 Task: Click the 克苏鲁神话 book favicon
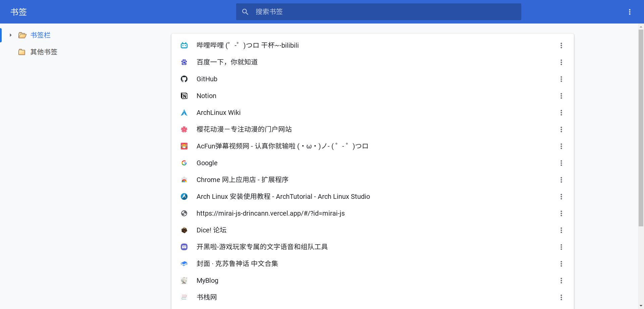[x=184, y=264]
